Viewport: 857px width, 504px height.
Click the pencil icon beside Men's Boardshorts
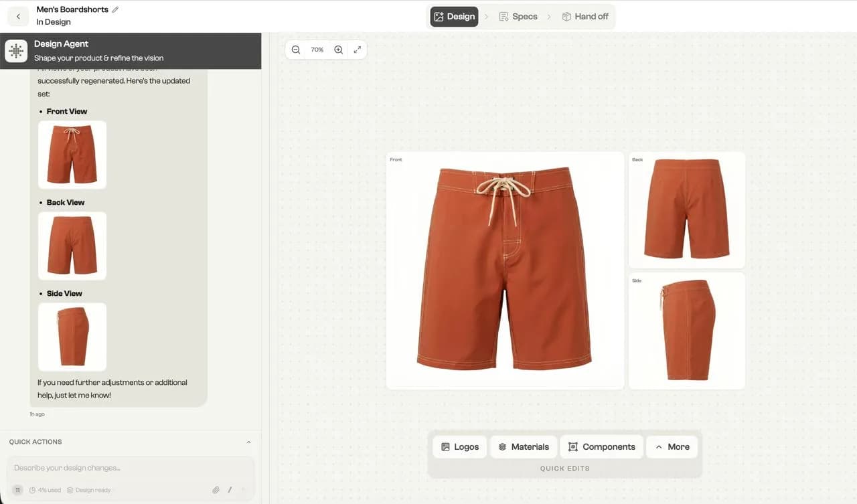(x=115, y=9)
